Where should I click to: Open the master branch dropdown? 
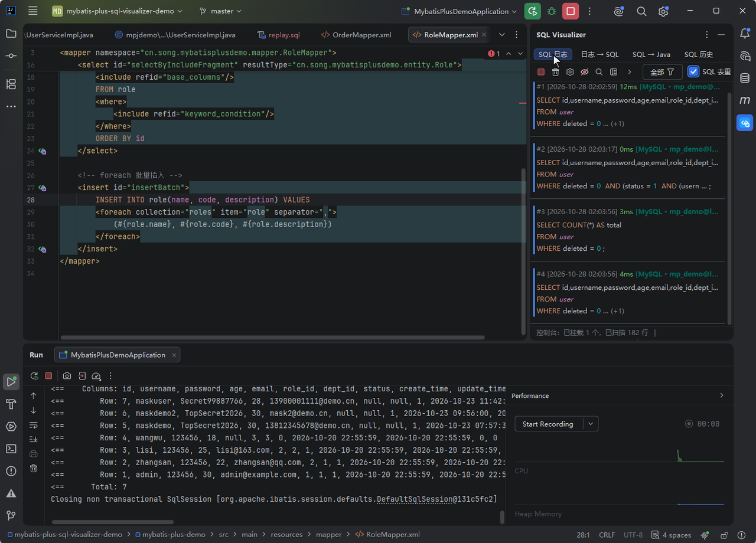tap(221, 11)
